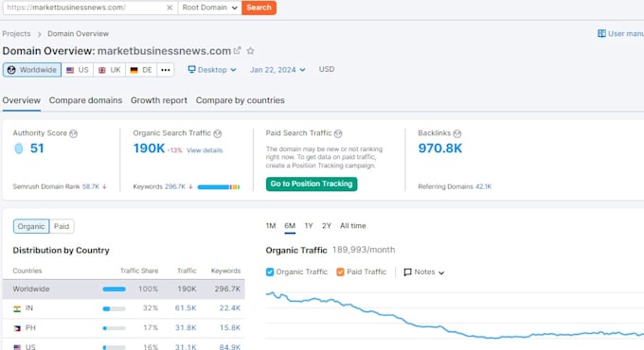Click Go to Position Tracking button
Image resolution: width=644 pixels, height=350 pixels.
pos(312,184)
